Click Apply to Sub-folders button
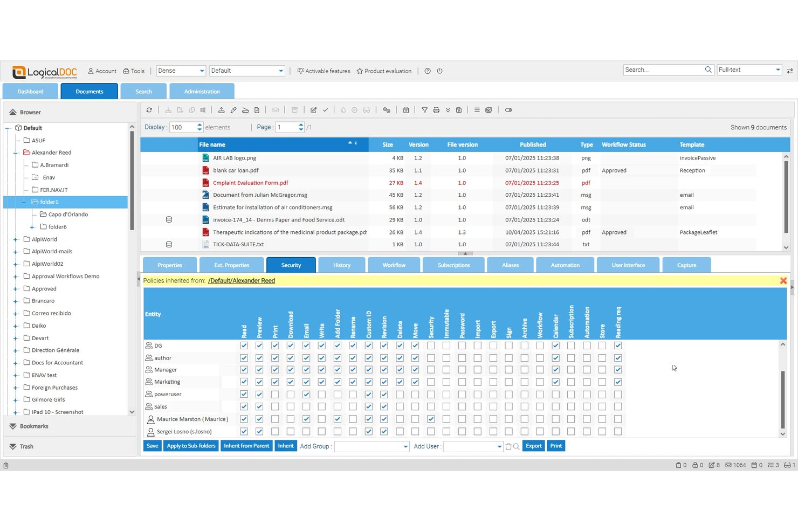The height and width of the screenshot is (532, 798). click(x=191, y=446)
